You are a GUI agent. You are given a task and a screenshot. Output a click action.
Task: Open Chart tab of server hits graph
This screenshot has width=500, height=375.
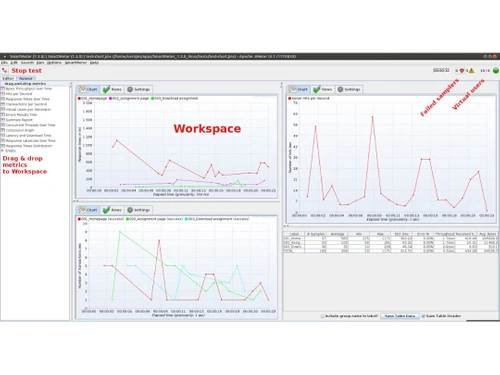click(x=299, y=89)
